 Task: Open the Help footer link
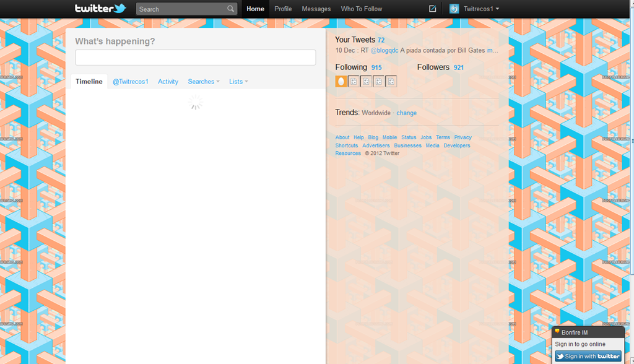coord(358,137)
